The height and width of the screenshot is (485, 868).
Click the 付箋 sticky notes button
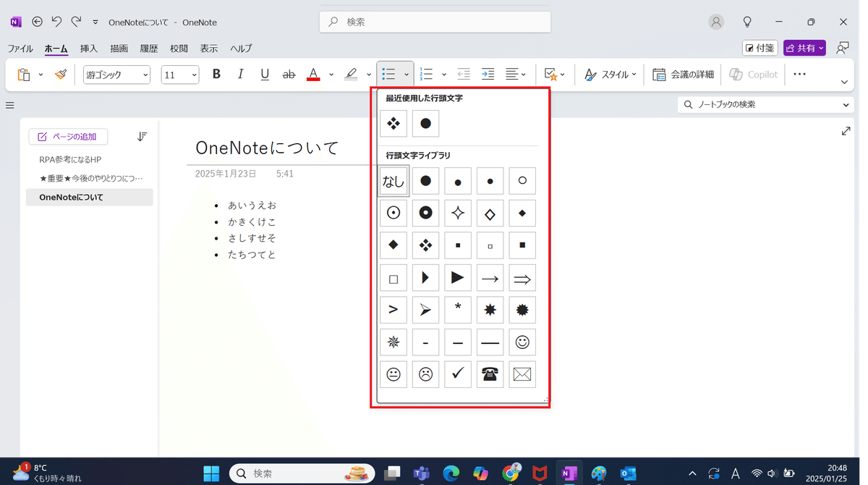tap(760, 48)
